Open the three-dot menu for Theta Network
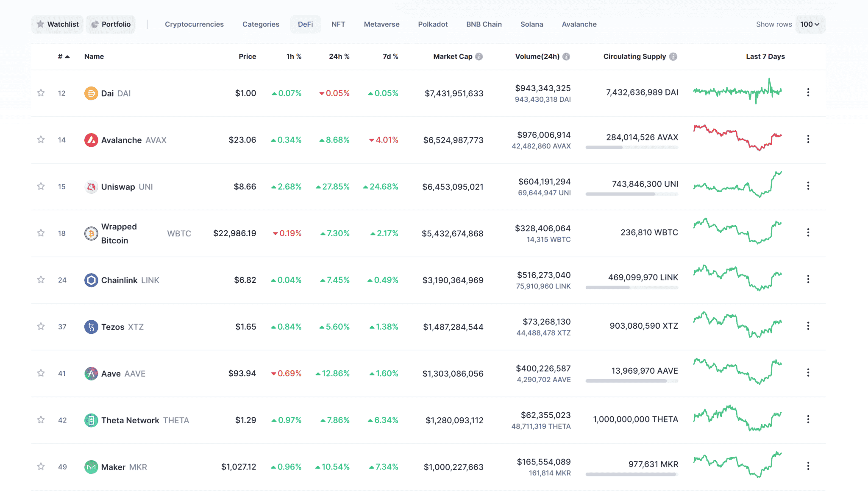 (x=808, y=419)
